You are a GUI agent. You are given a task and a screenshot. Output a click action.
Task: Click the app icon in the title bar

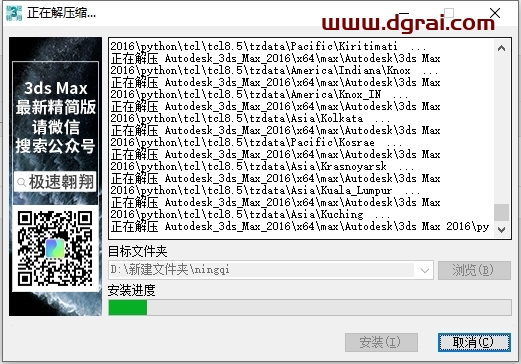tap(14, 13)
